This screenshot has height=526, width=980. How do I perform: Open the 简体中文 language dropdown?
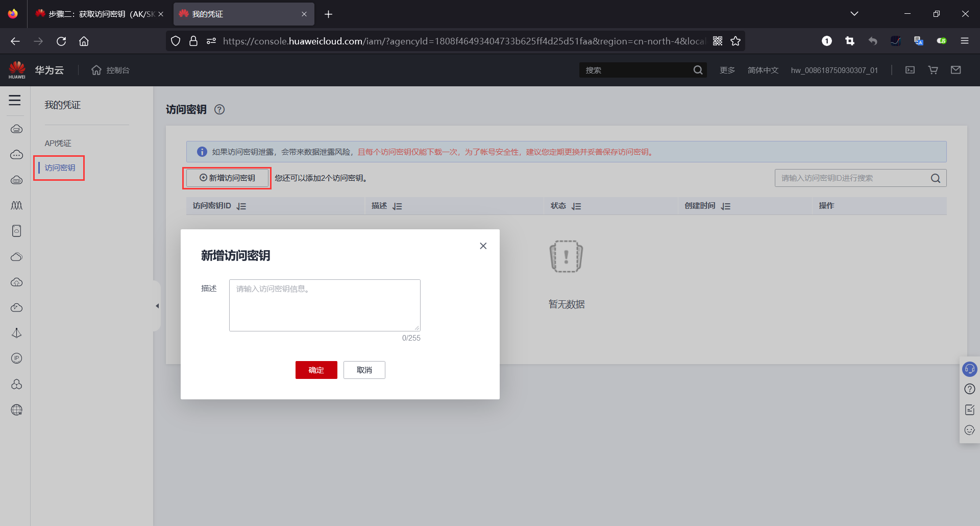[763, 70]
